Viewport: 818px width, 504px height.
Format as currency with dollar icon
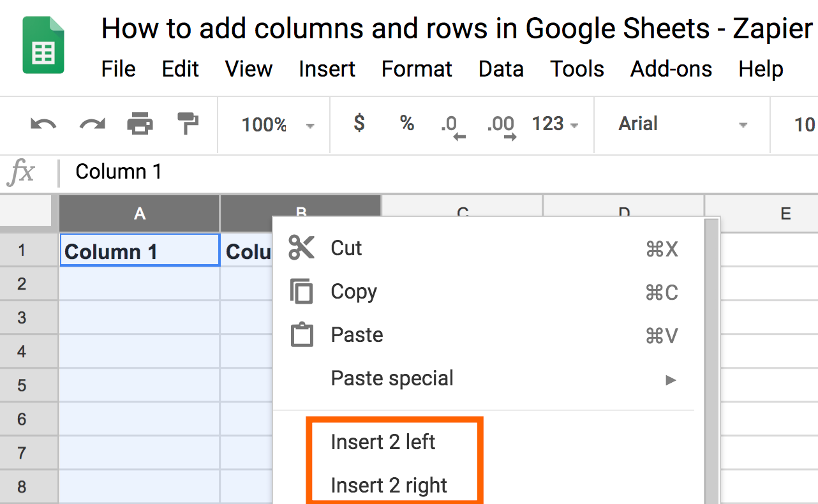pos(359,123)
